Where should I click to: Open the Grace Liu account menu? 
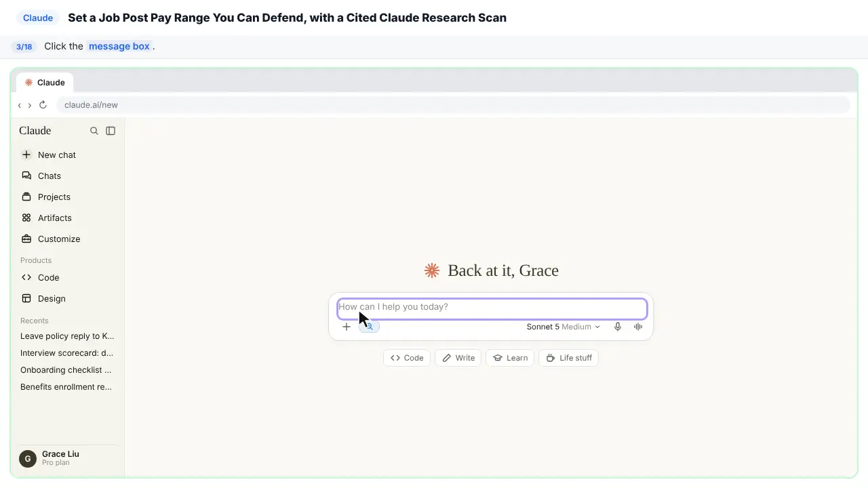tap(68, 458)
